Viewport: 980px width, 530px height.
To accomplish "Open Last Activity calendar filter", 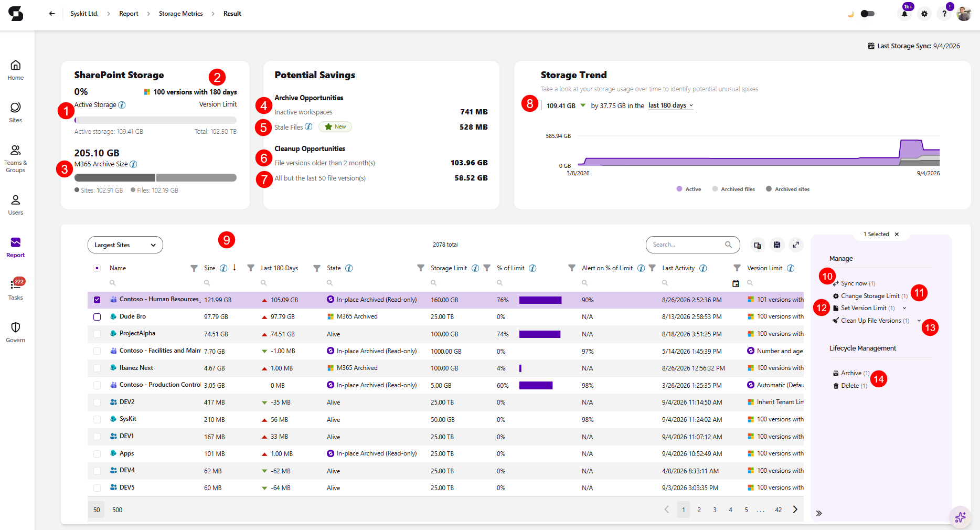I will [736, 283].
